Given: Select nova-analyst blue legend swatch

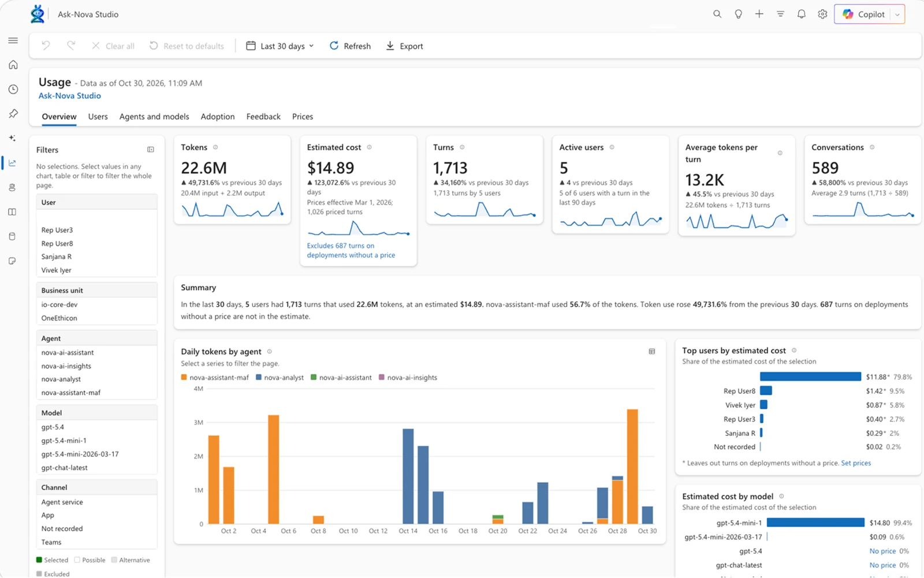Looking at the screenshot, I should [x=259, y=377].
